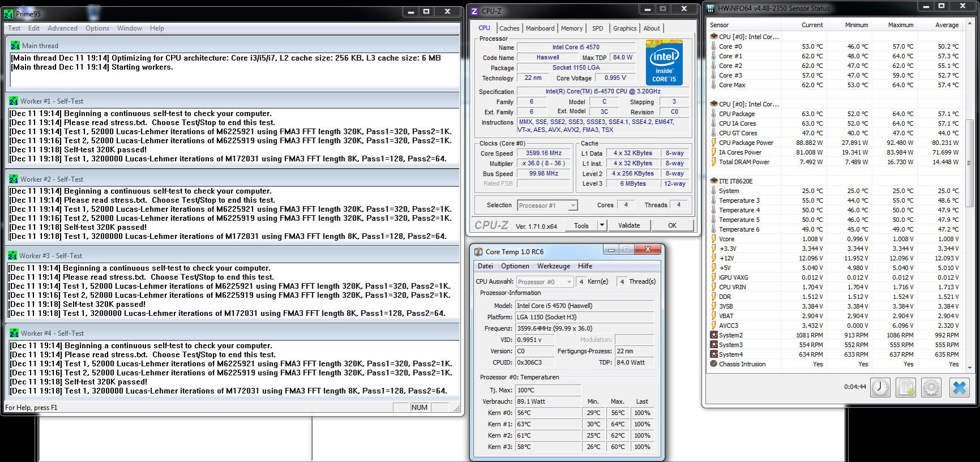This screenshot has height=462, width=980.
Task: Click the HWiNFO clock reset icon
Action: [x=880, y=387]
